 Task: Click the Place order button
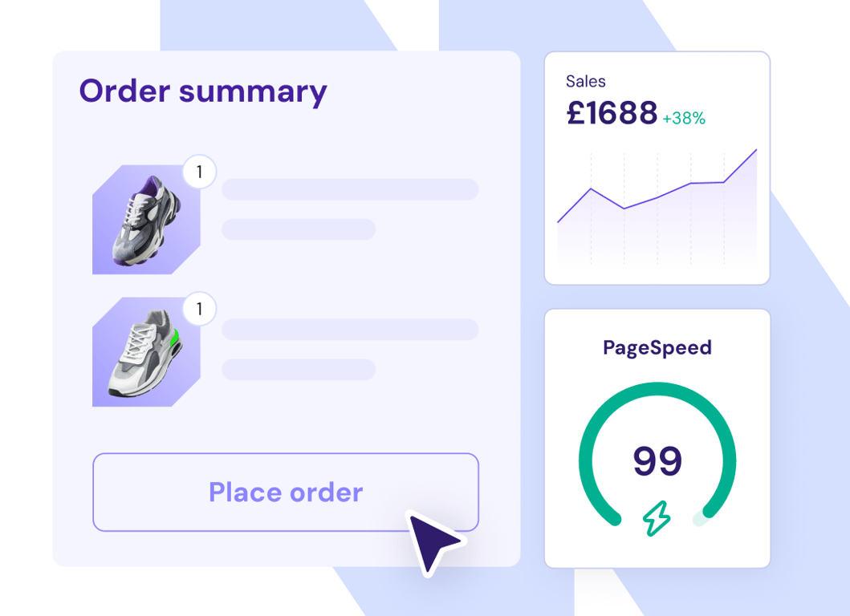pyautogui.click(x=285, y=492)
